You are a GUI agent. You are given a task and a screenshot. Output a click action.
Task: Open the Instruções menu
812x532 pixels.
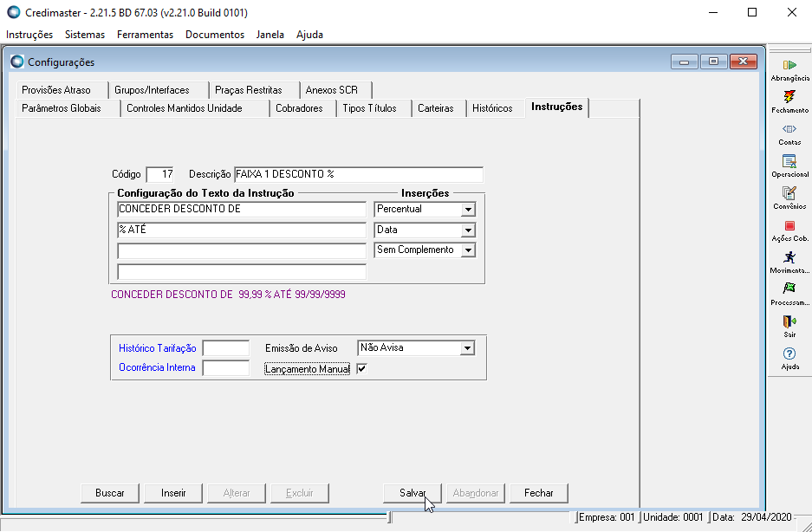[x=29, y=35]
